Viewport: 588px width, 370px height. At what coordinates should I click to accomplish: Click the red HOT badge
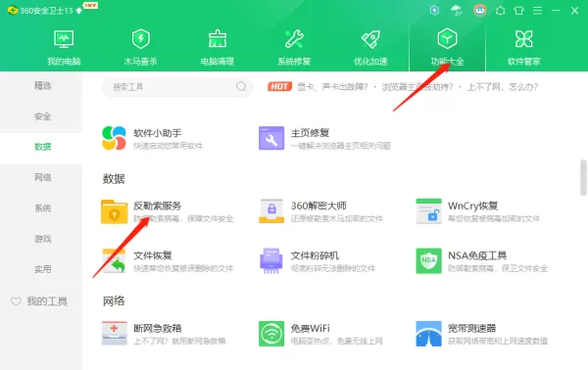tap(279, 87)
